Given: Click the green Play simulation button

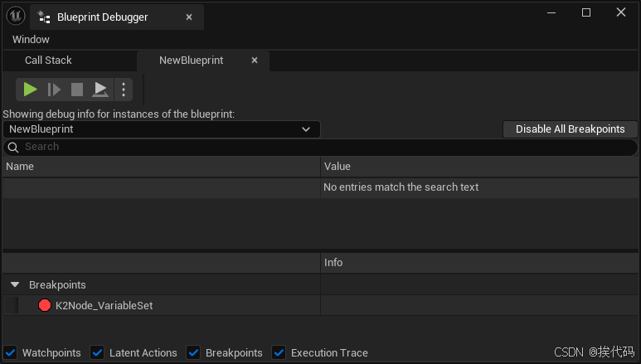Looking at the screenshot, I should [30, 90].
